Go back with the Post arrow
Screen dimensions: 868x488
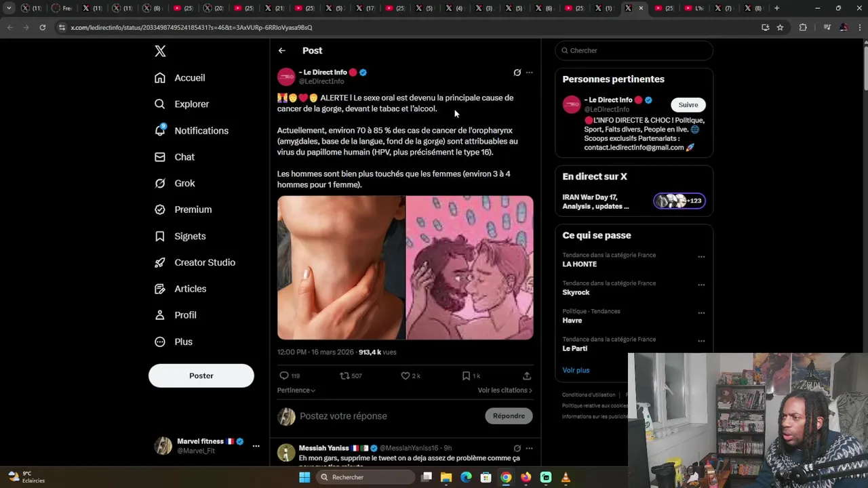(x=281, y=51)
